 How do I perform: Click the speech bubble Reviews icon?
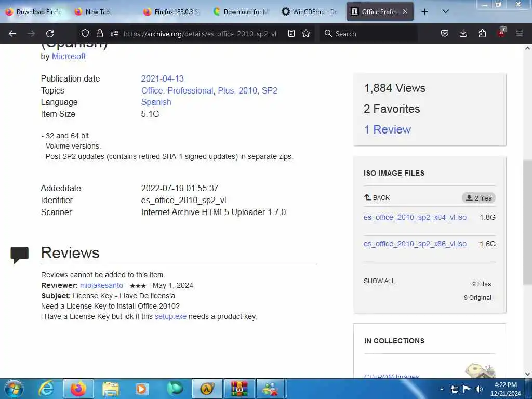[x=19, y=255]
